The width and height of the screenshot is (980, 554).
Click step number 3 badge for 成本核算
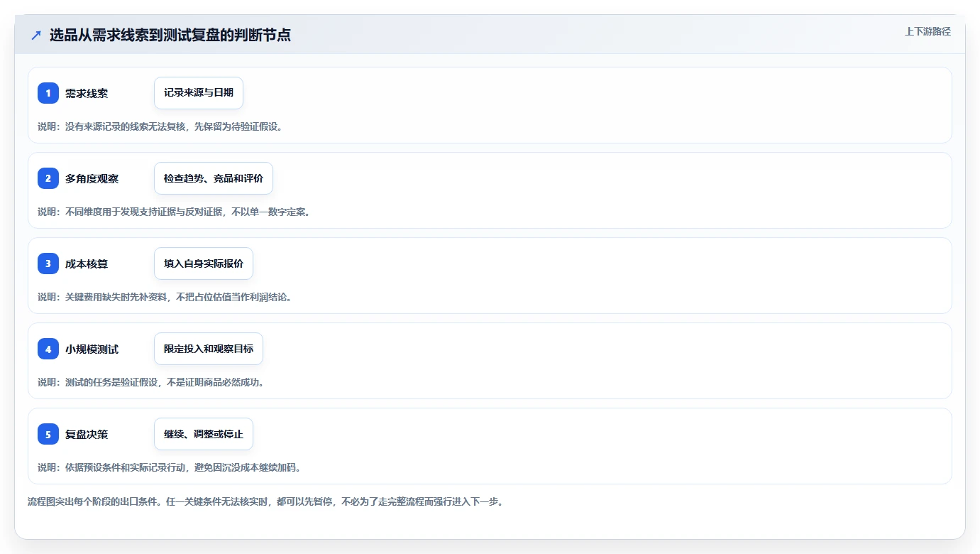[x=48, y=264]
